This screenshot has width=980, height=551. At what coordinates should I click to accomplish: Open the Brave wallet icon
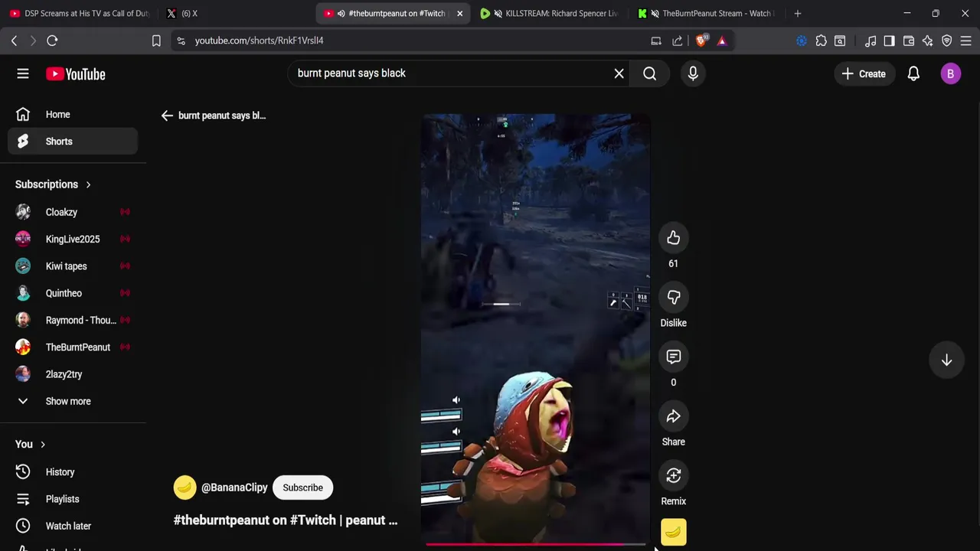(x=909, y=41)
